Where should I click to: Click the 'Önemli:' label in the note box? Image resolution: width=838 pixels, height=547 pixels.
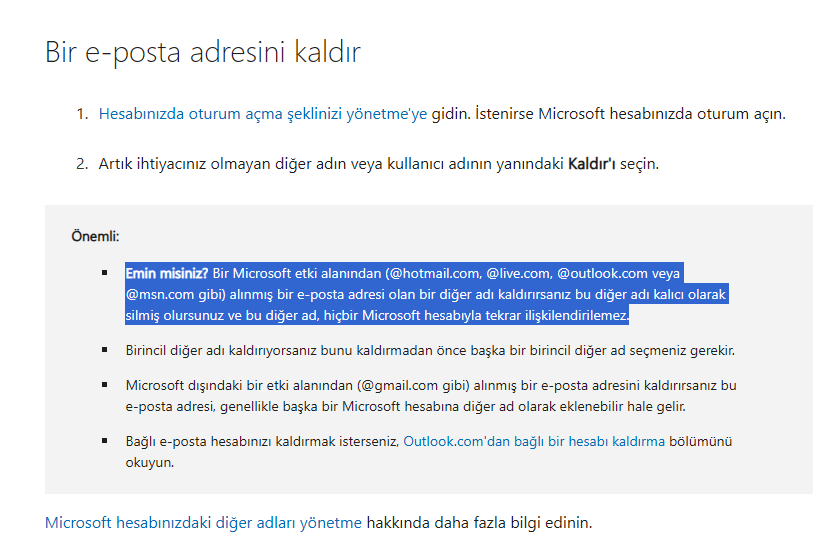click(95, 236)
